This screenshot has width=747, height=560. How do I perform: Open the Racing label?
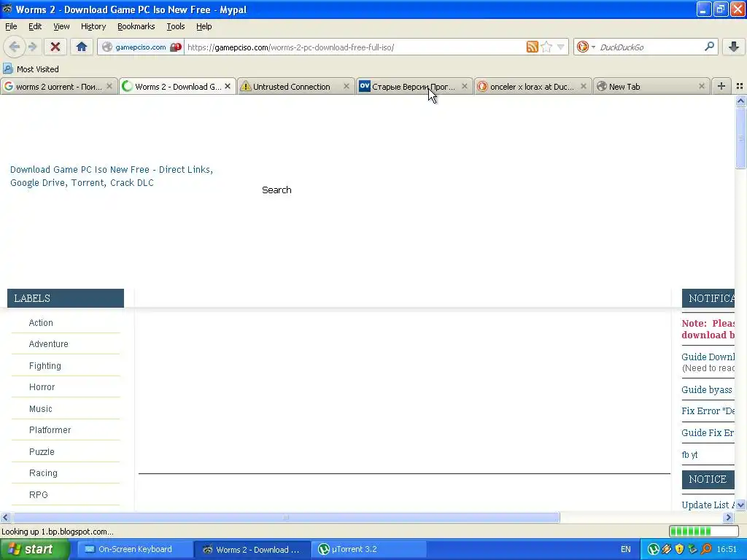(43, 472)
